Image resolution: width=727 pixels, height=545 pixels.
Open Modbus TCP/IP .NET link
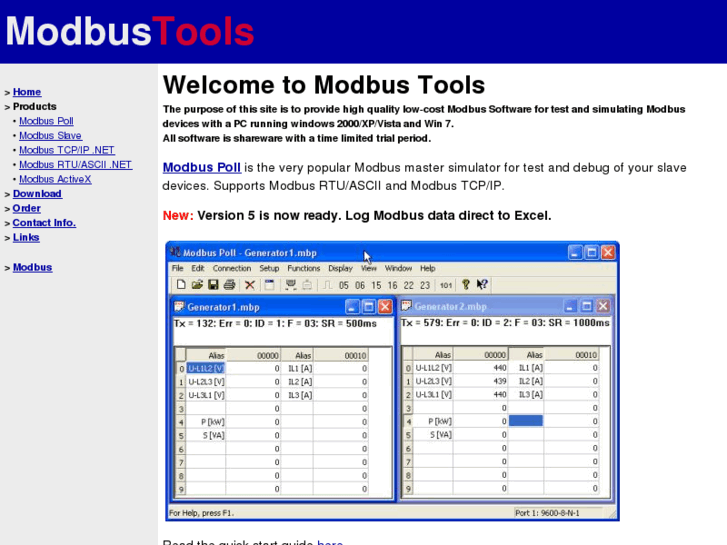[67, 150]
